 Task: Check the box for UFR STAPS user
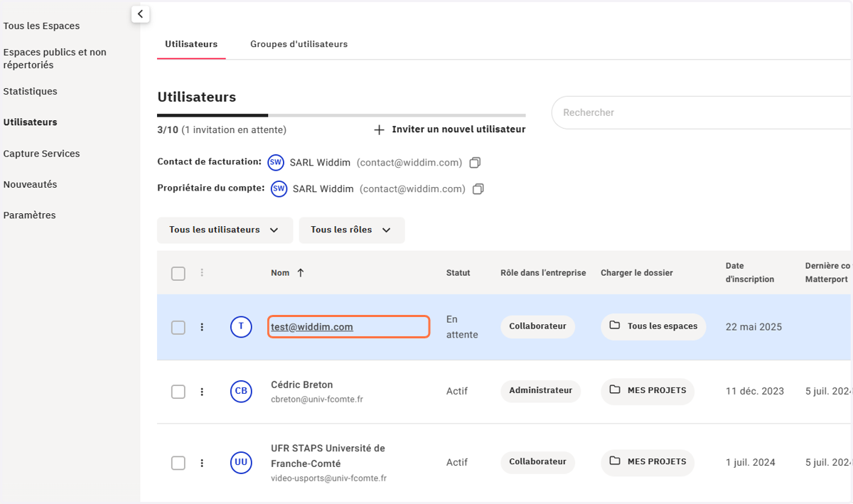click(x=178, y=463)
